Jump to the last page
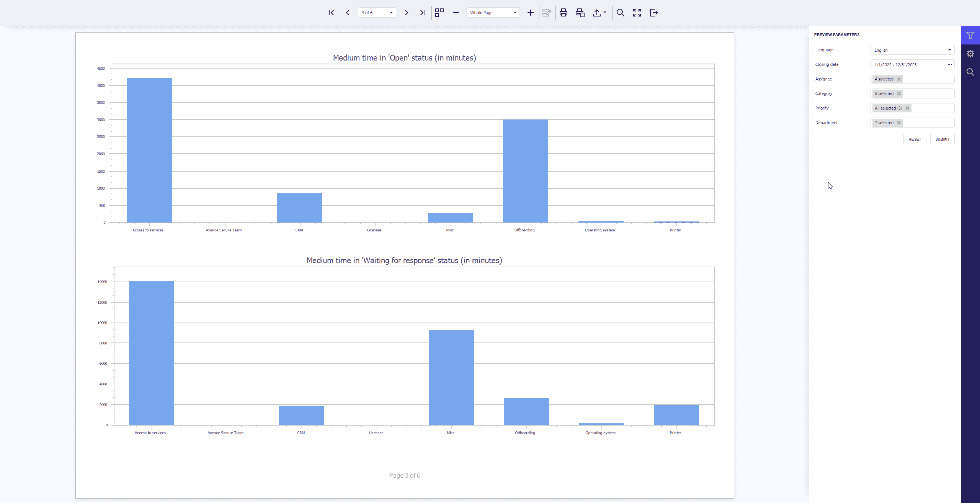Viewport: 980px width, 503px height. tap(423, 13)
